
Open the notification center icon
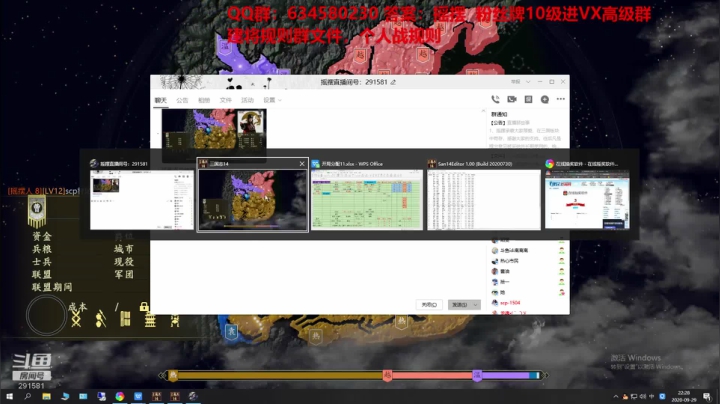click(707, 397)
